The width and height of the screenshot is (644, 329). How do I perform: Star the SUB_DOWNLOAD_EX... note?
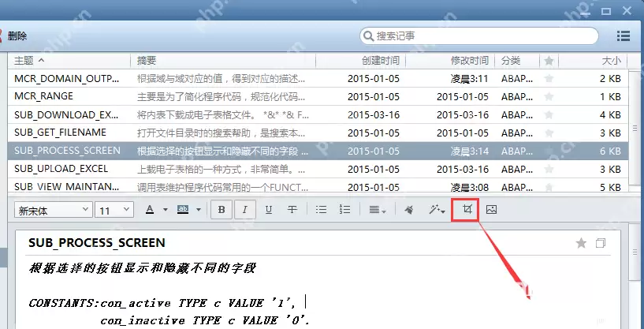(549, 114)
